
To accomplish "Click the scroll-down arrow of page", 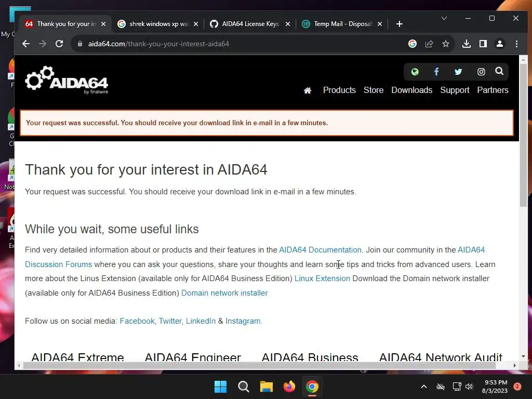I will pos(523,356).
